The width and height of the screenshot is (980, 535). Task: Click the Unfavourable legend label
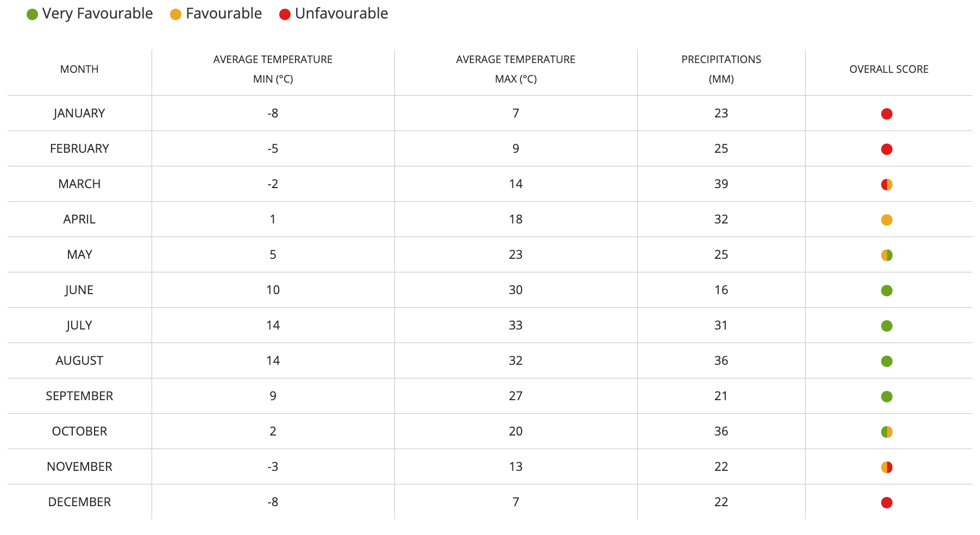[341, 14]
